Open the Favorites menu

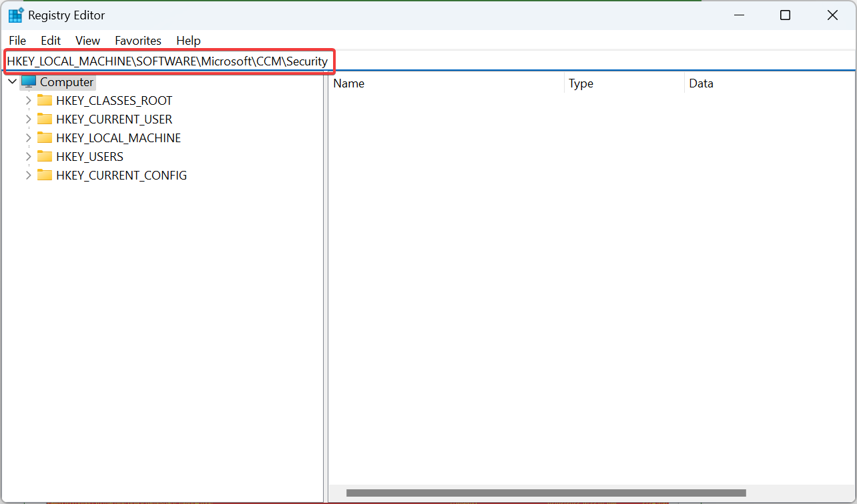pyautogui.click(x=138, y=41)
